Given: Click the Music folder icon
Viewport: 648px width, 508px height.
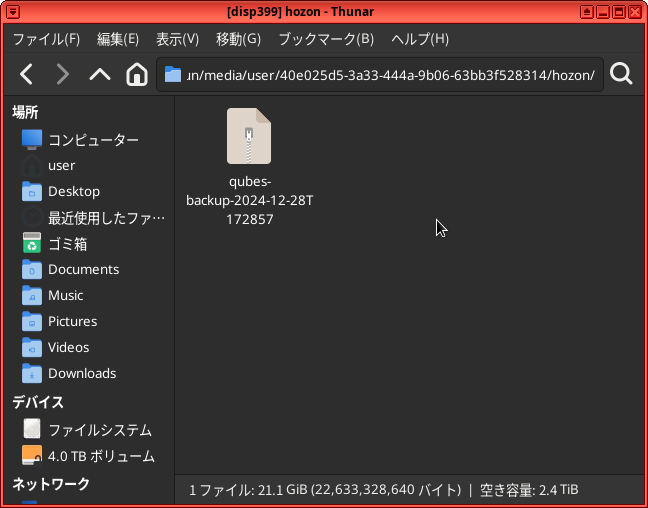Looking at the screenshot, I should [x=32, y=295].
